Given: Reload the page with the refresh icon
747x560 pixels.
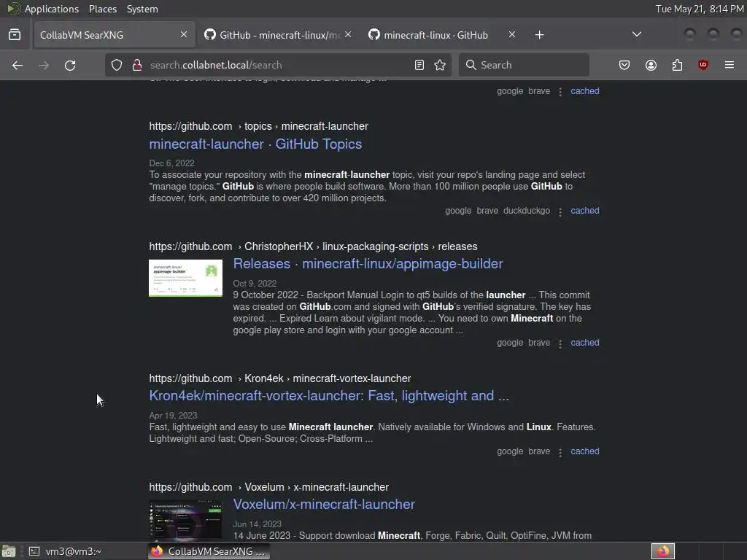Looking at the screenshot, I should pyautogui.click(x=70, y=65).
